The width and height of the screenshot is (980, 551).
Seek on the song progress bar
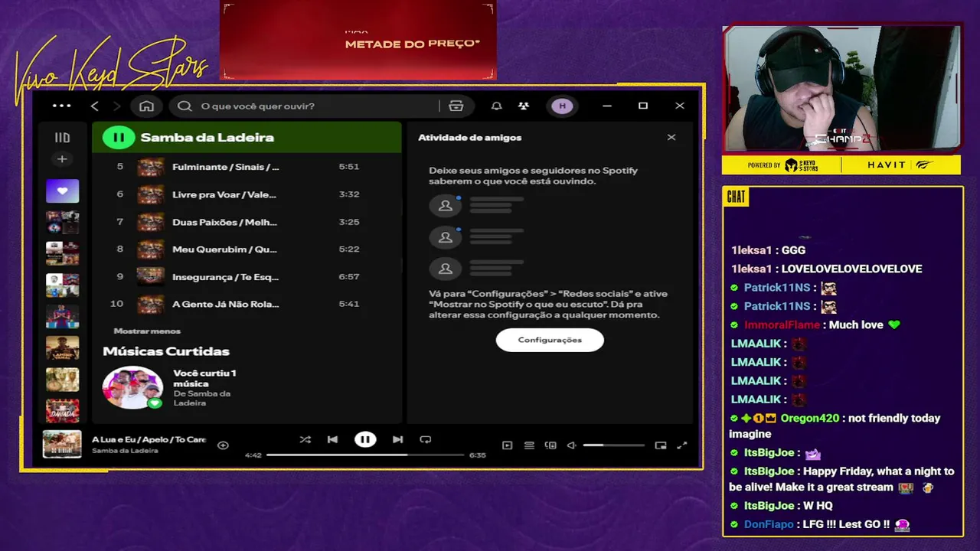pos(365,455)
